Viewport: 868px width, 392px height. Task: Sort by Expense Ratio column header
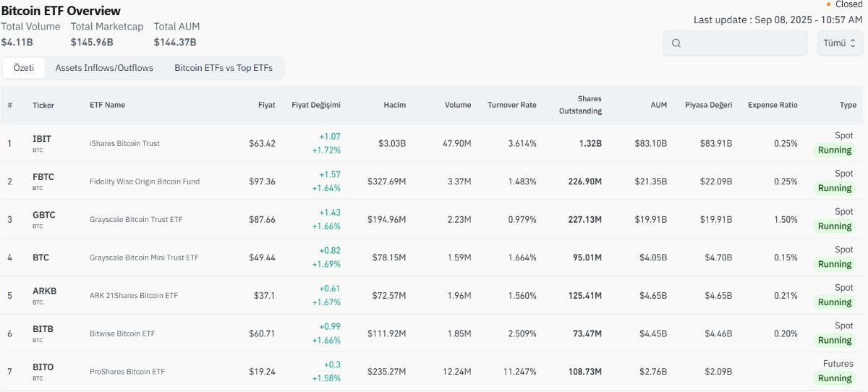(x=773, y=105)
